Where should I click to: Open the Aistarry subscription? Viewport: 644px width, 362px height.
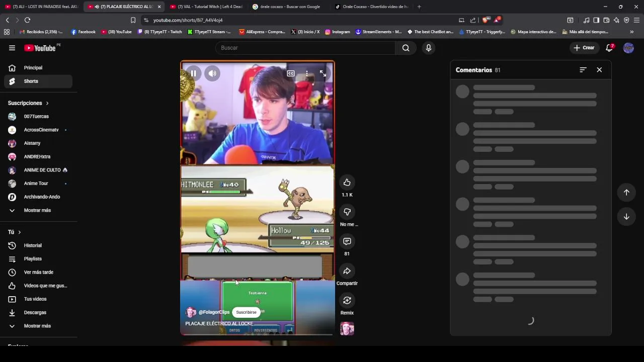38,143
